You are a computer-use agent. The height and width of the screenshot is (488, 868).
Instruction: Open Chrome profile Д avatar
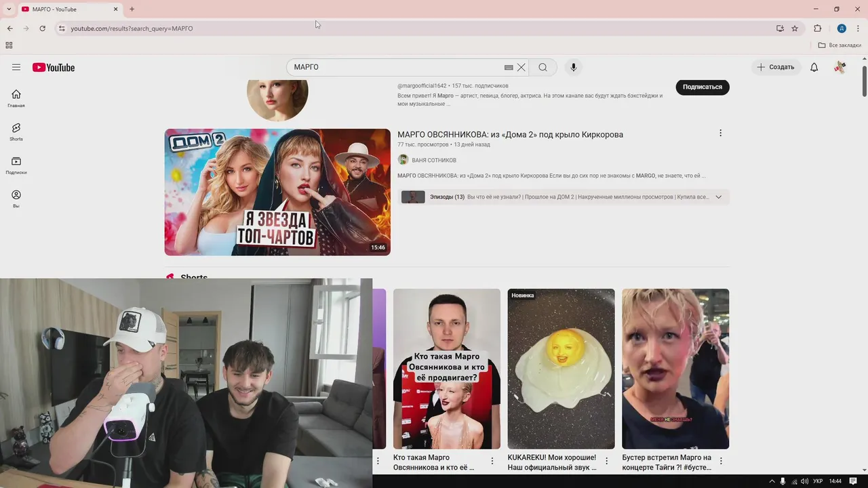click(842, 28)
